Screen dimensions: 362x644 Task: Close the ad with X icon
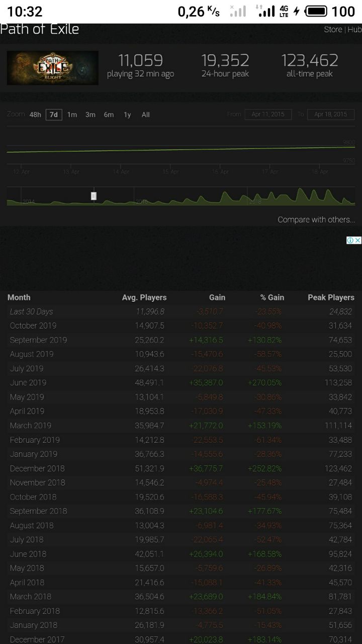358,240
